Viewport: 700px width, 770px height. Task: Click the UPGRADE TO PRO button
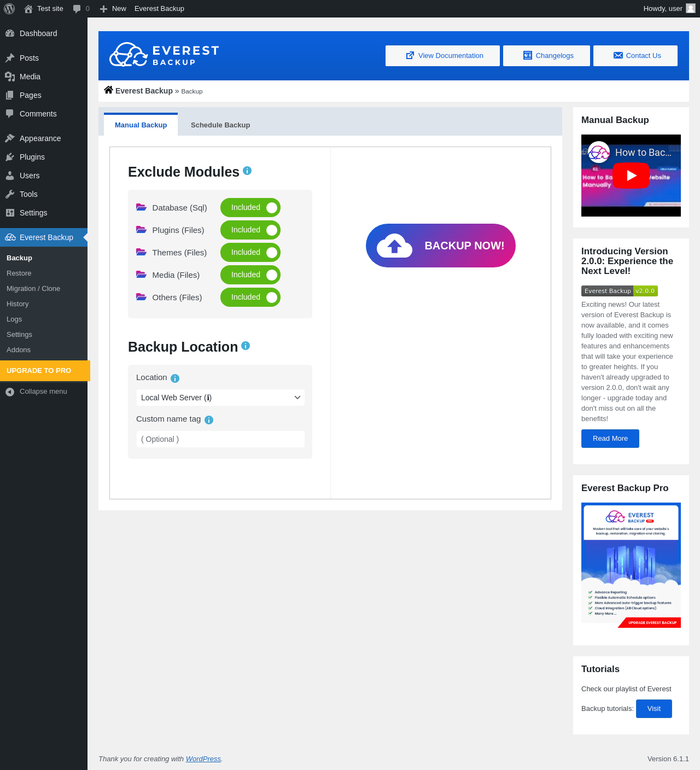(45, 371)
